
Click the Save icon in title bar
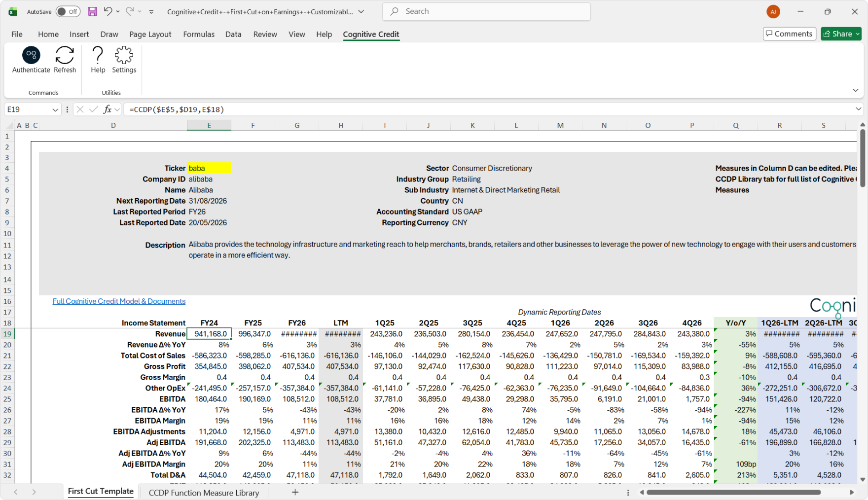coord(92,11)
